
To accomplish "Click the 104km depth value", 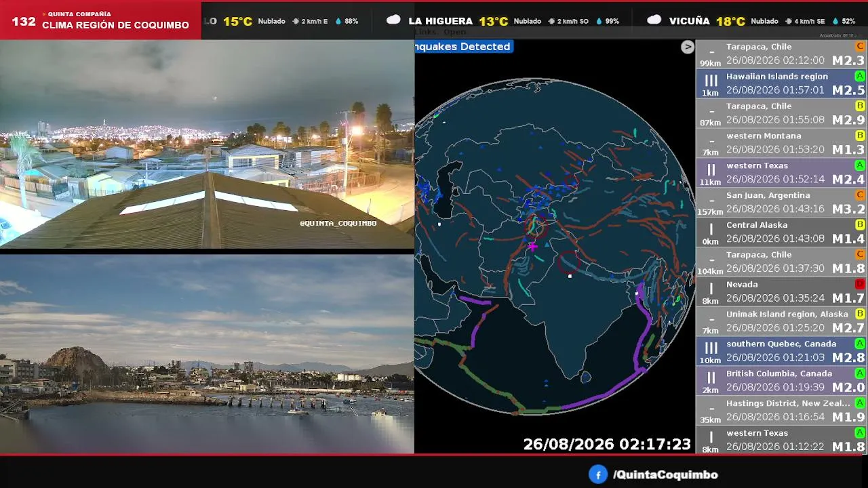I will (x=711, y=271).
